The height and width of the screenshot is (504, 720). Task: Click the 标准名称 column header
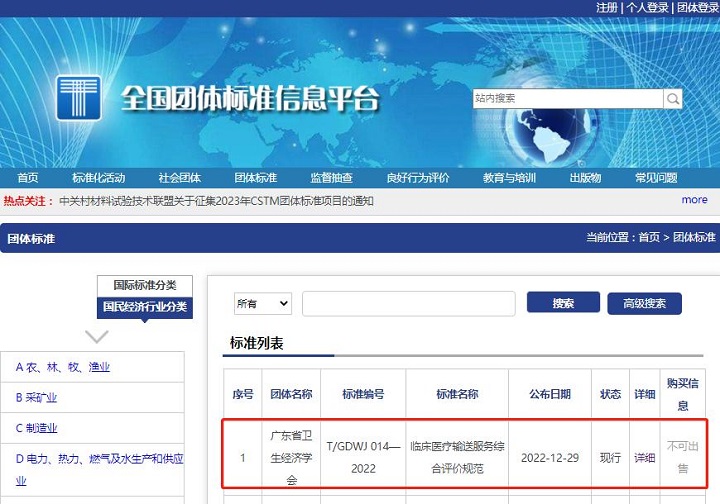point(457,394)
